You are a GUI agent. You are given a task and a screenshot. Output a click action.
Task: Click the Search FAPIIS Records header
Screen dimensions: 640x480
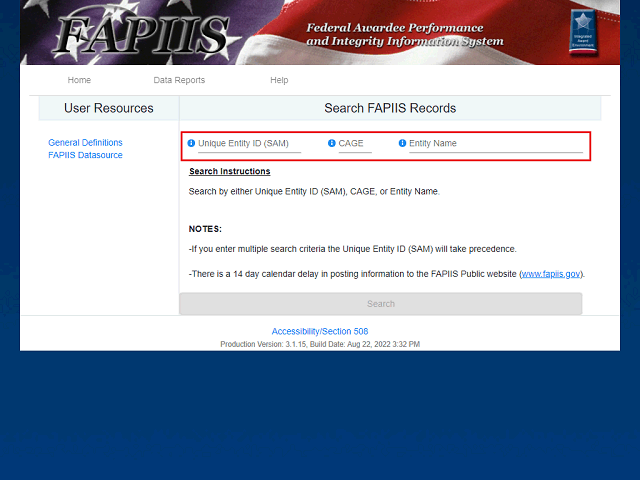click(390, 108)
